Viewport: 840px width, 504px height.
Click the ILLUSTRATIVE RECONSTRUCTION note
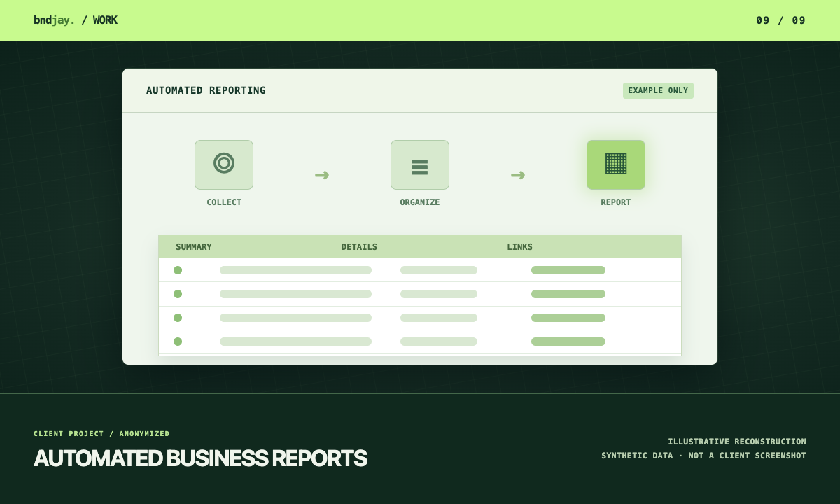737,442
